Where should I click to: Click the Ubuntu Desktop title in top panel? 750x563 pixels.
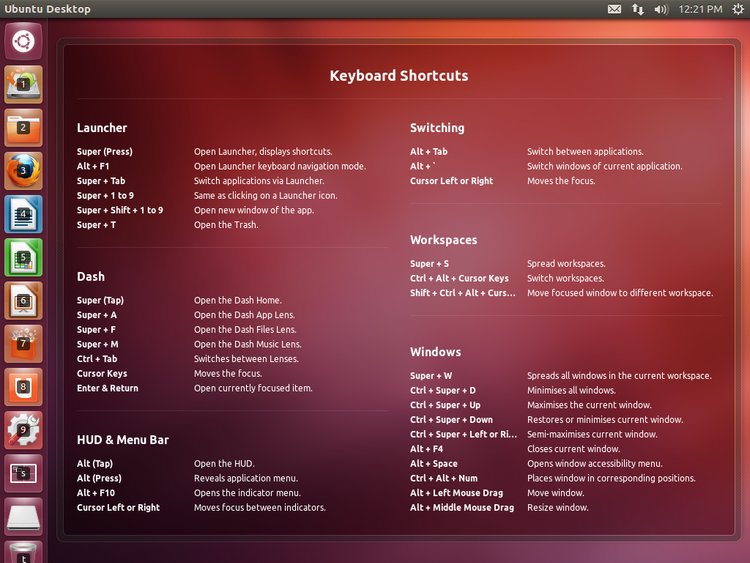pyautogui.click(x=47, y=9)
